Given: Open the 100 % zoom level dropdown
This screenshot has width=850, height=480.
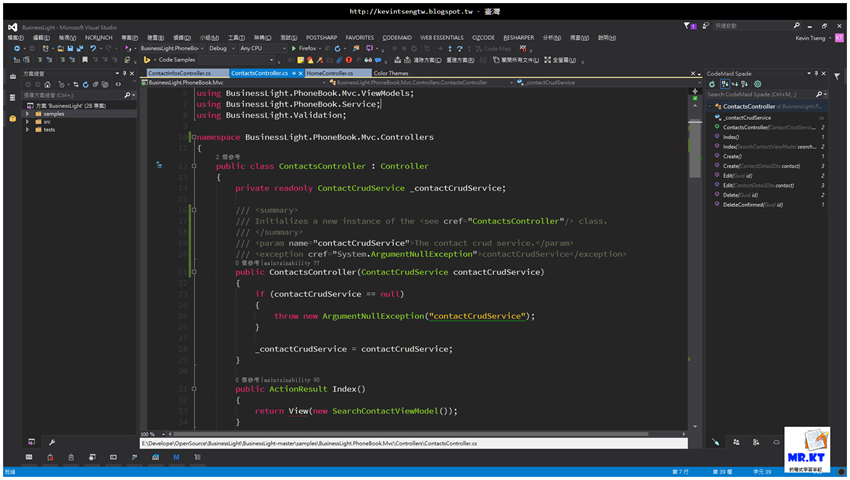Looking at the screenshot, I should tap(153, 434).
